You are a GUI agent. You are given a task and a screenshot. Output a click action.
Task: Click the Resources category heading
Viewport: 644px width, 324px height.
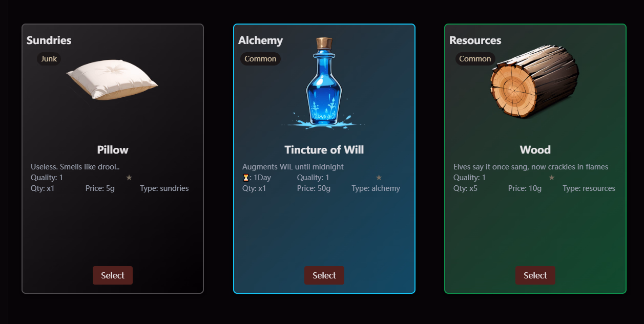tap(475, 40)
